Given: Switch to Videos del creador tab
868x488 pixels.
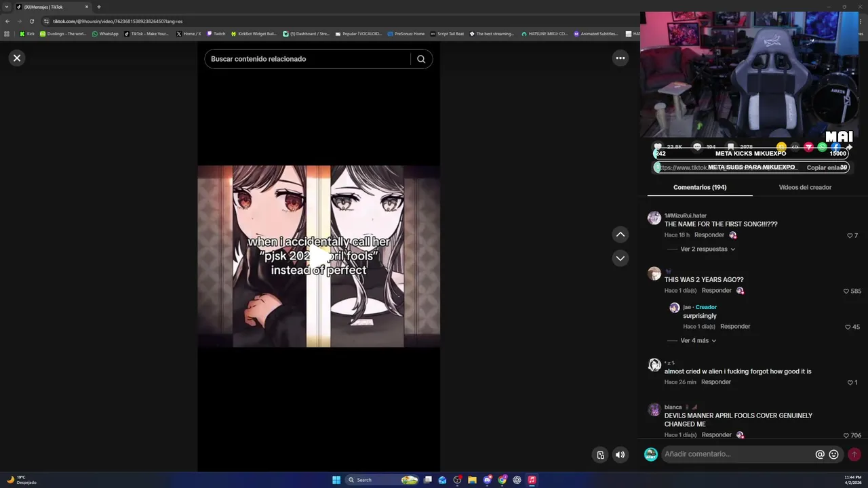Looking at the screenshot, I should point(805,187).
